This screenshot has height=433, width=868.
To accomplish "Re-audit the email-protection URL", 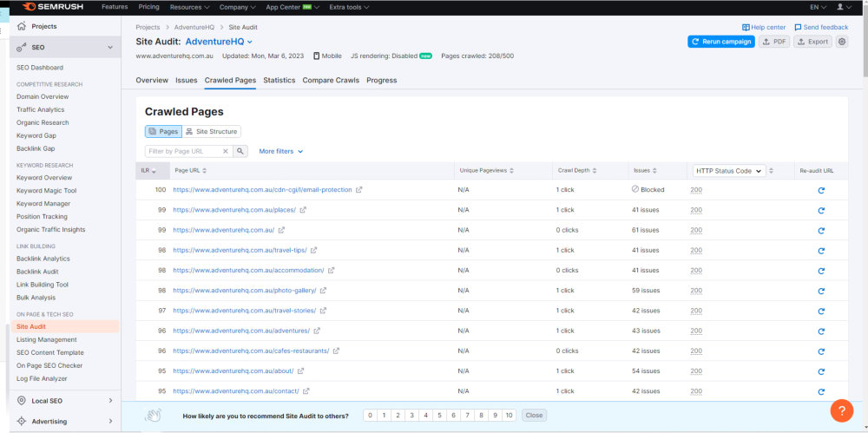I will tap(821, 190).
